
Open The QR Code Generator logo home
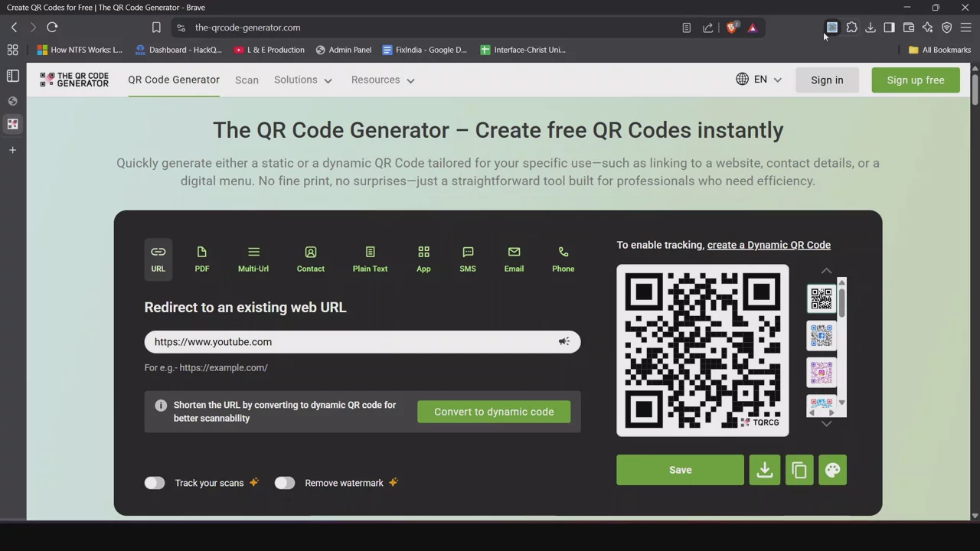74,80
